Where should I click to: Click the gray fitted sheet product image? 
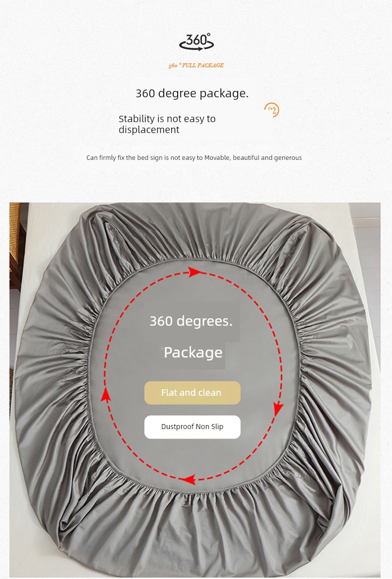(x=195, y=390)
